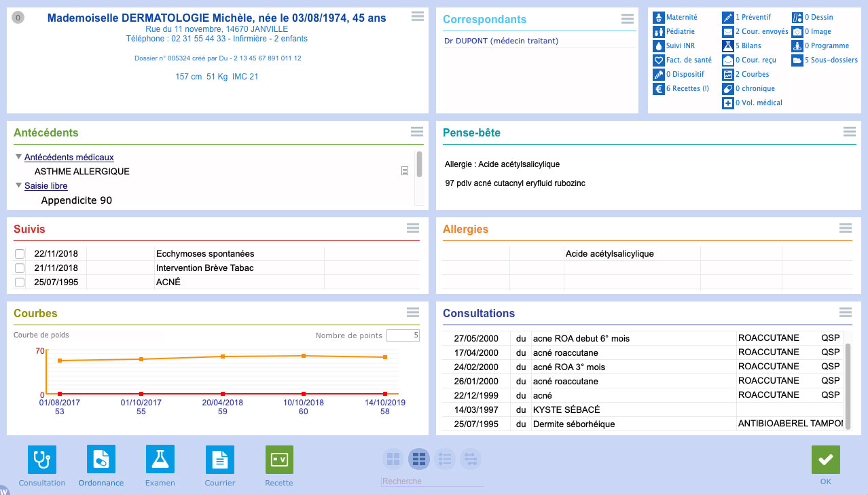This screenshot has height=495, width=868.
Task: Create a new Ordonnance prescription
Action: coord(101,460)
